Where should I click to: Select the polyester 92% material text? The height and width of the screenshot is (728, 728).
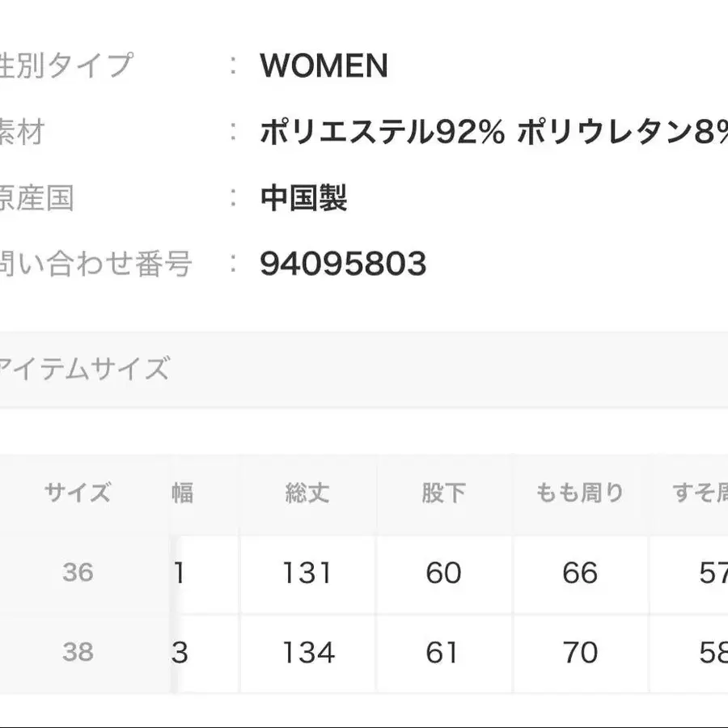[382, 133]
